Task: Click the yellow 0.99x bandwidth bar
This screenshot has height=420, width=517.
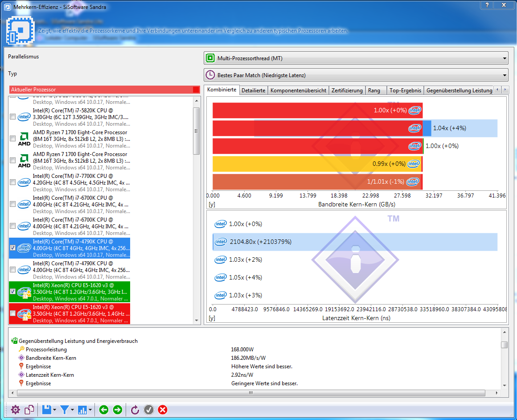Action: [x=317, y=164]
